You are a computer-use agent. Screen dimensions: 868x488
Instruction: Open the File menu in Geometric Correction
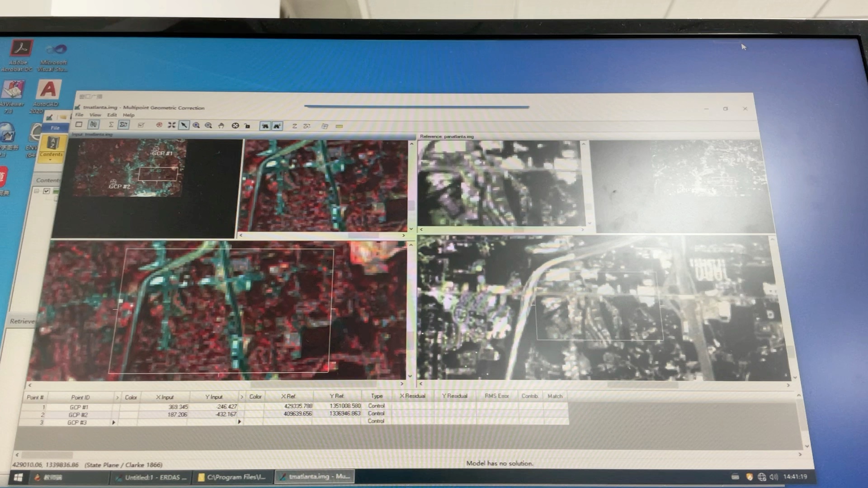coord(79,115)
